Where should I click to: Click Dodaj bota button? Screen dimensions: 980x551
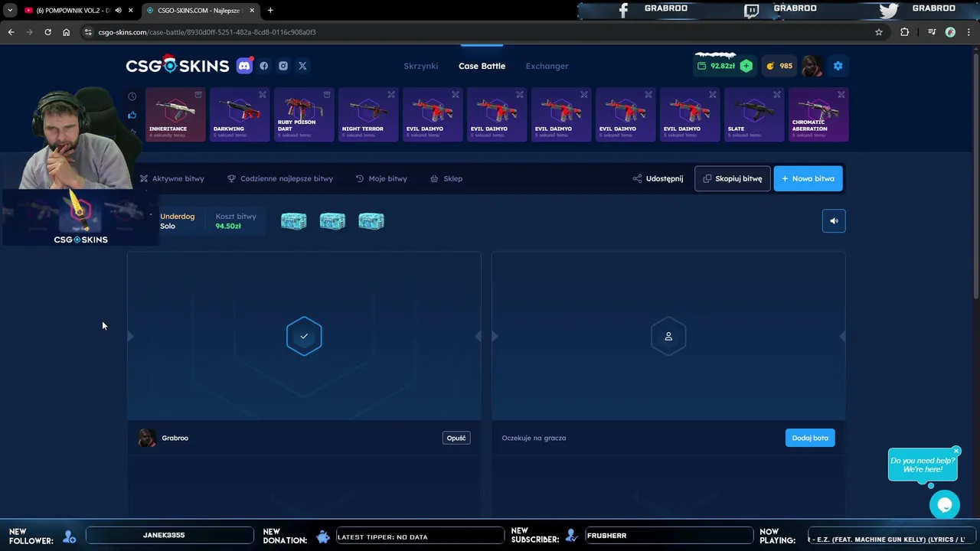pos(810,438)
